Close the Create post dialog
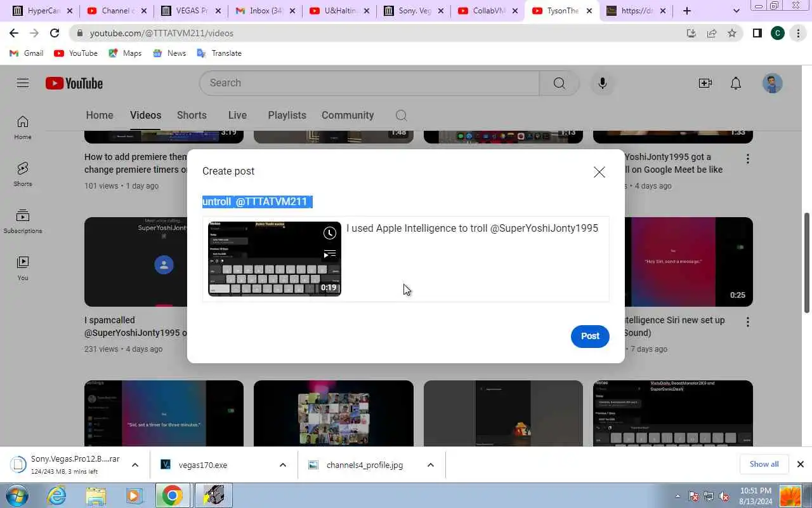Viewport: 812px width, 508px height. (x=599, y=172)
